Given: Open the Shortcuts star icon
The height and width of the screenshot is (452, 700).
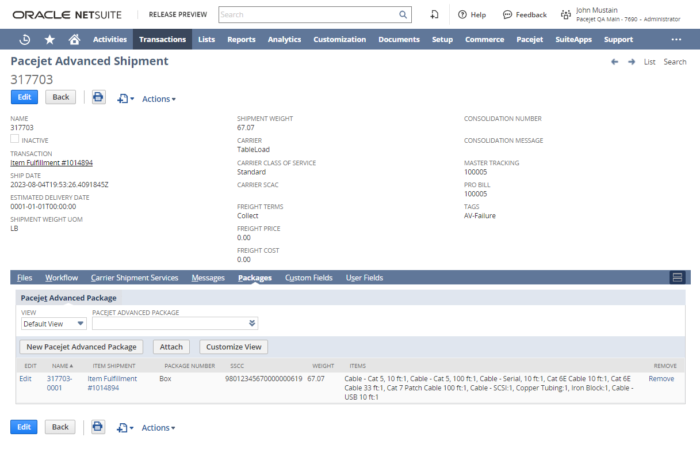Looking at the screenshot, I should click(50, 39).
